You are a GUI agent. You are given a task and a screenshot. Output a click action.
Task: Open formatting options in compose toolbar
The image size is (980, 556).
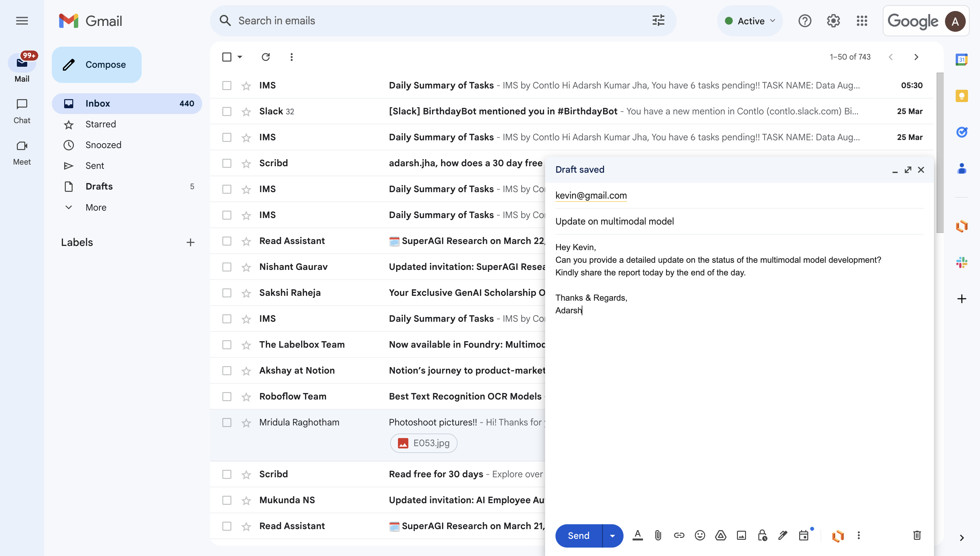[637, 535]
